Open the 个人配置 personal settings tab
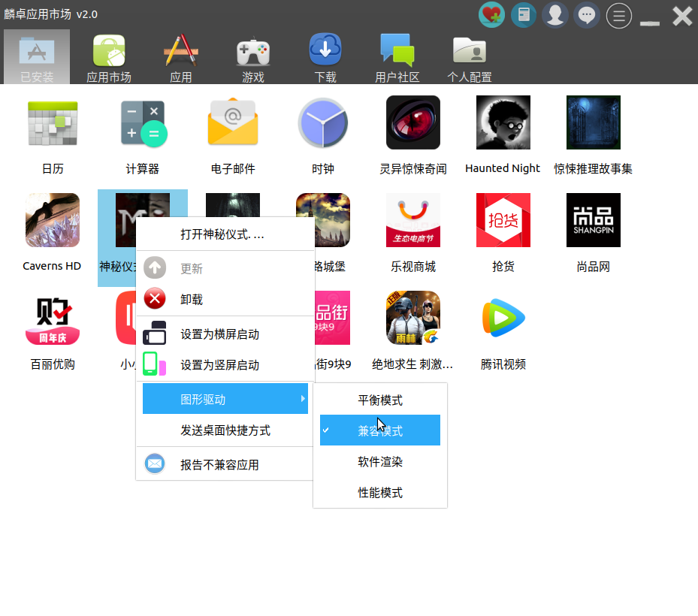 pos(469,58)
